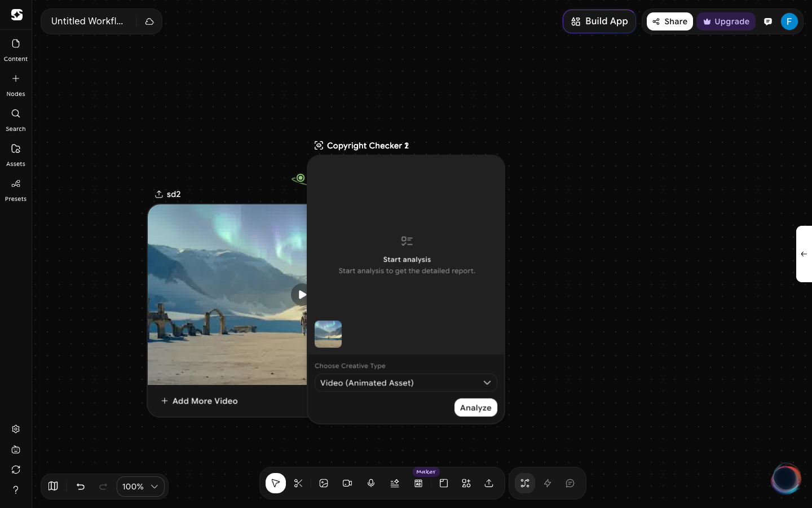The image size is (812, 508).
Task: Toggle the minimap icon
Action: click(x=53, y=486)
